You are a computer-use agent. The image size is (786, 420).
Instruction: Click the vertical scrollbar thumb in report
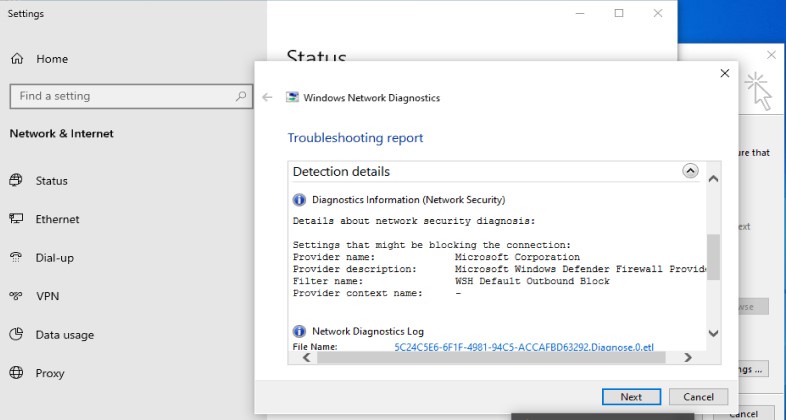point(713,257)
